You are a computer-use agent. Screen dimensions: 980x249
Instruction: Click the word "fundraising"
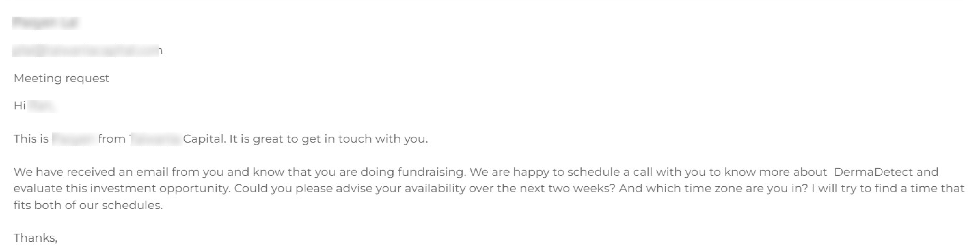(x=431, y=172)
